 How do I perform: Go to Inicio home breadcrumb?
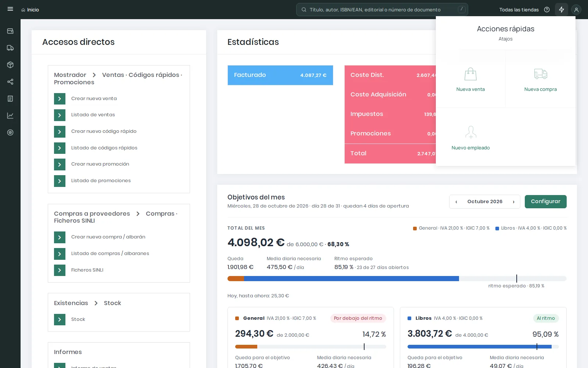pyautogui.click(x=30, y=10)
